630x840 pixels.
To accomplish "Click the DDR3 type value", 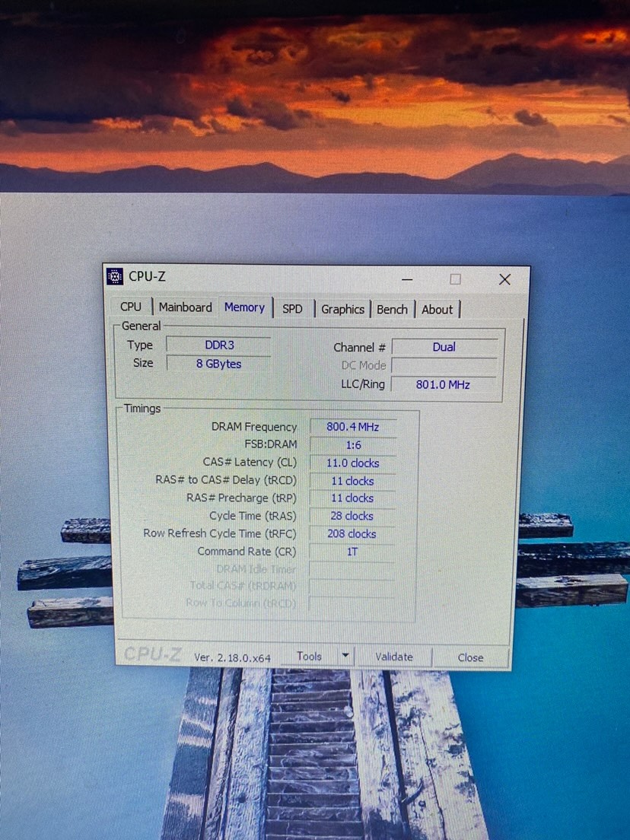I will point(219,345).
